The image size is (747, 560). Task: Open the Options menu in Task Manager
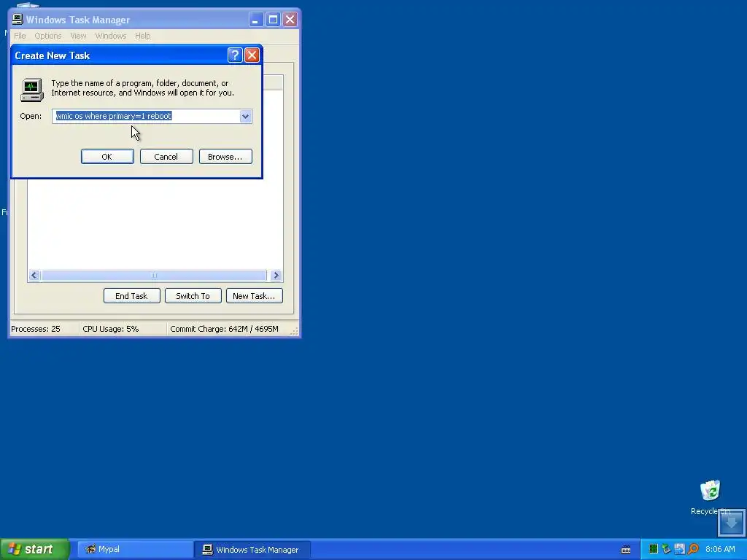point(48,36)
